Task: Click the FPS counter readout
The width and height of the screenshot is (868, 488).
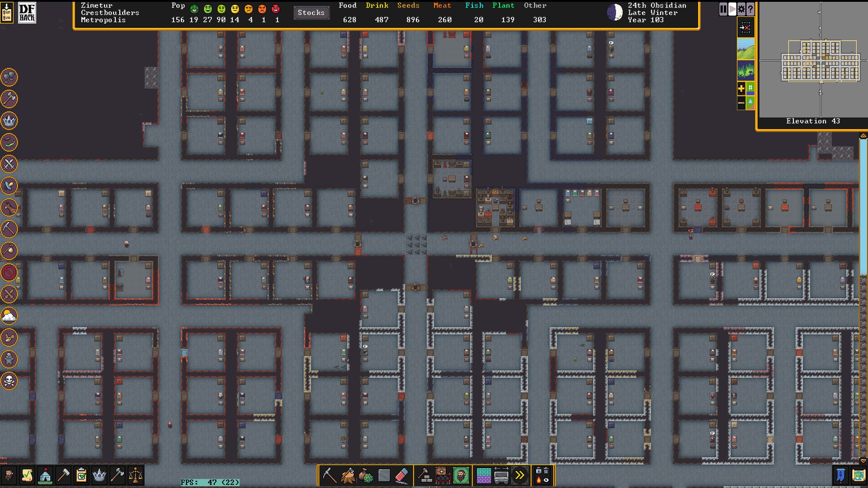Action: [x=210, y=482]
